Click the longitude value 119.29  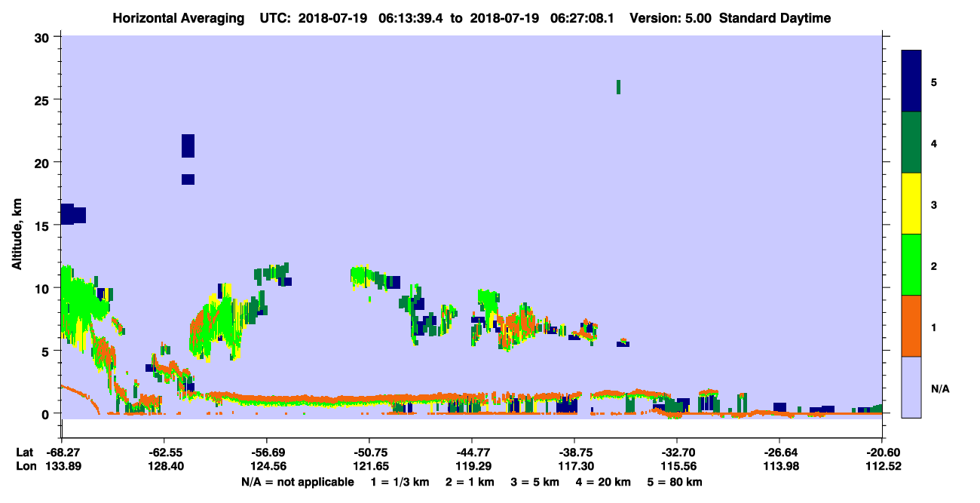click(472, 466)
